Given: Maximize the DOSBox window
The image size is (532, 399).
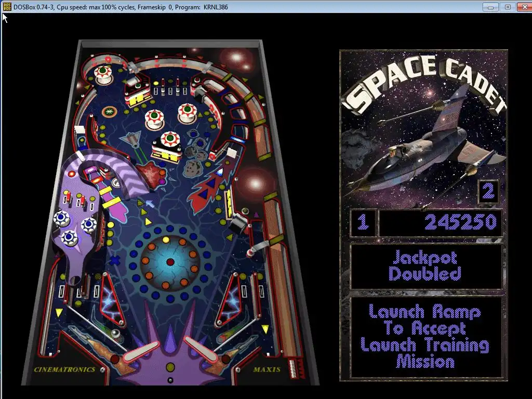Looking at the screenshot, I should point(508,7).
